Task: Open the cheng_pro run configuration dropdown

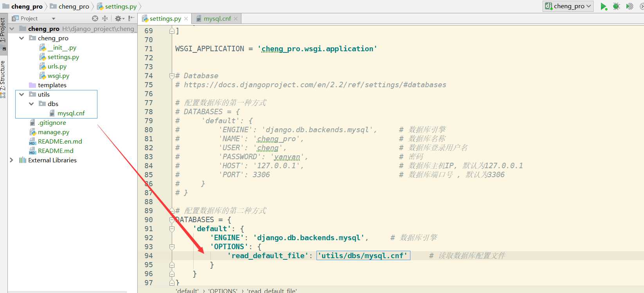Action: point(568,6)
